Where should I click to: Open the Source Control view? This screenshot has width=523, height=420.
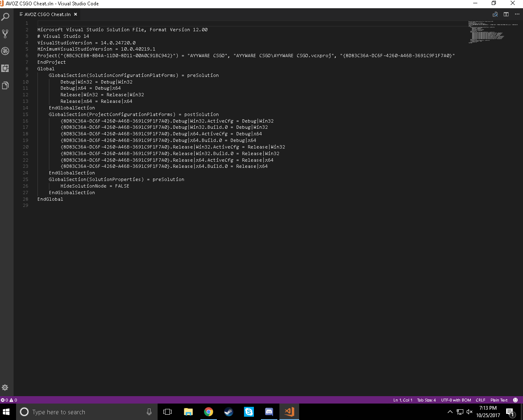(5, 34)
